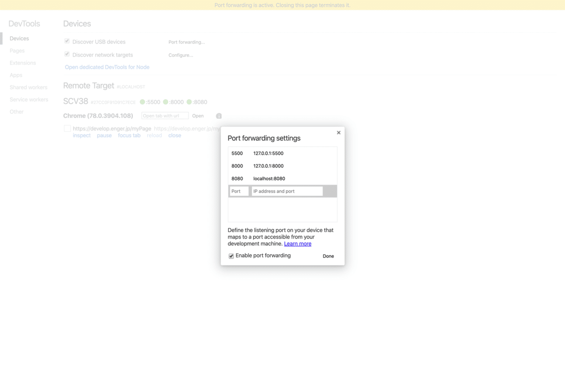Viewport: 565px width, 392px height.
Task: Select the 8080 localhost:8080 rule row
Action: coord(282,179)
